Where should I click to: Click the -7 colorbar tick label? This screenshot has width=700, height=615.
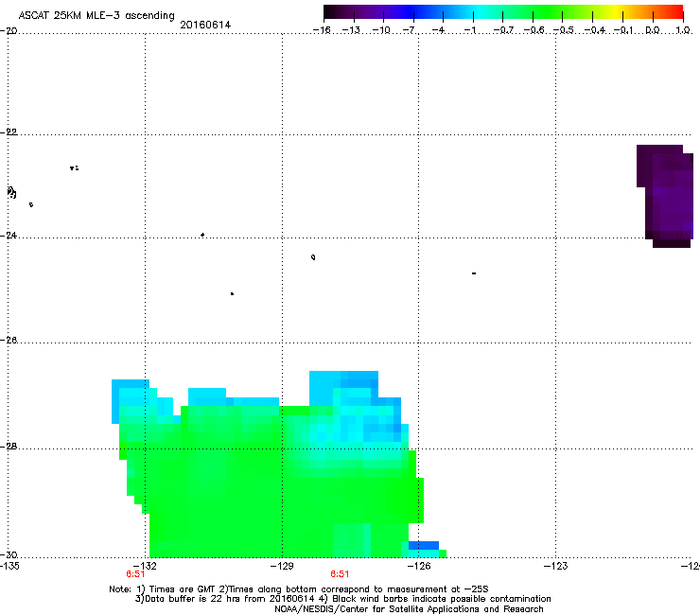click(409, 30)
